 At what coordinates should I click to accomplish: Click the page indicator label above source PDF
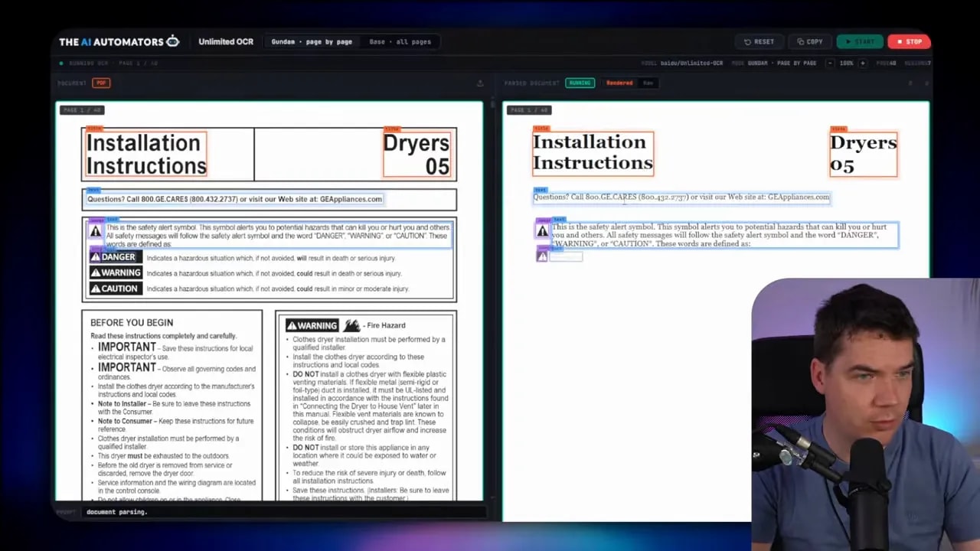[81, 109]
